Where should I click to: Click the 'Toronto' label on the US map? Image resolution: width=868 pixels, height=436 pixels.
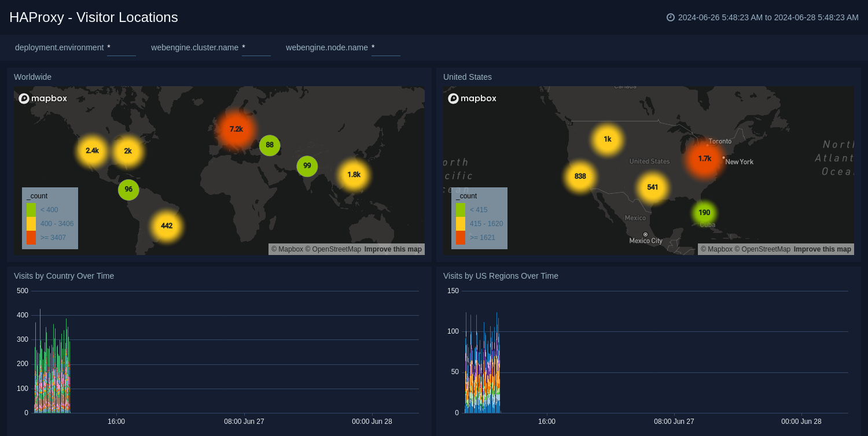pos(720,141)
